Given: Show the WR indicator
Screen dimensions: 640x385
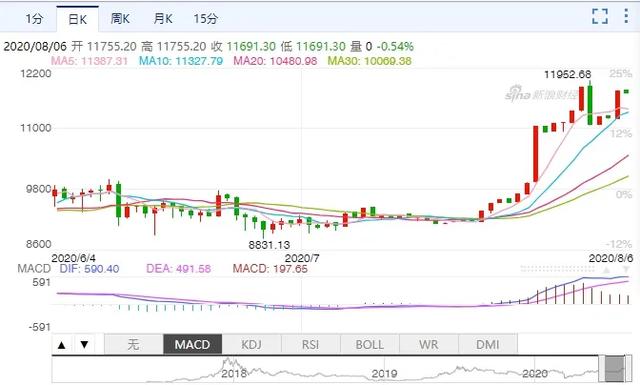Looking at the screenshot, I should [x=429, y=344].
